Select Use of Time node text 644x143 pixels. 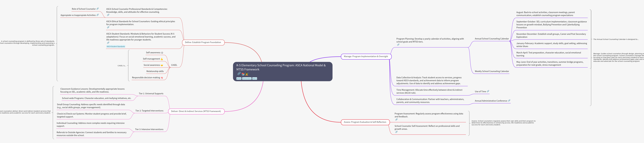click(x=480, y=92)
